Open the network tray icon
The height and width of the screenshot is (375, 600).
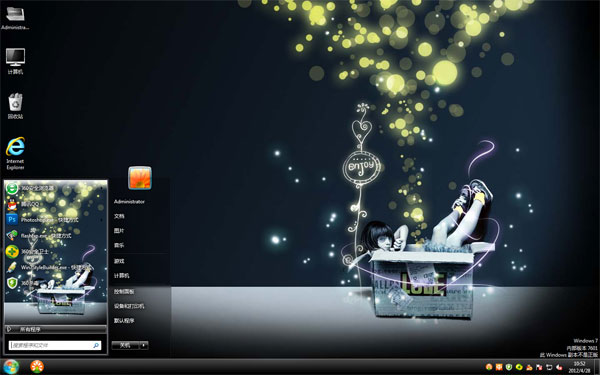[x=549, y=367]
